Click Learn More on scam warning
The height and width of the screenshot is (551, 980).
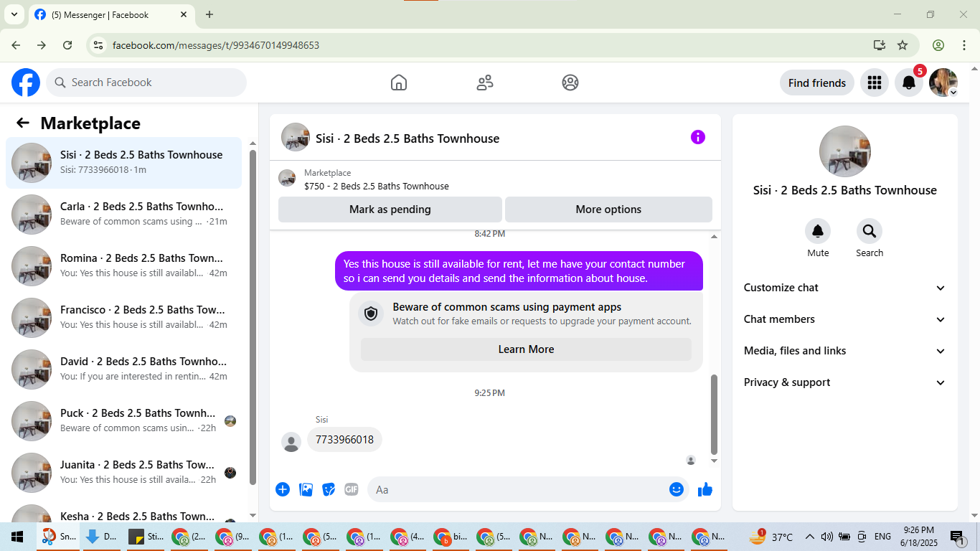tap(526, 349)
